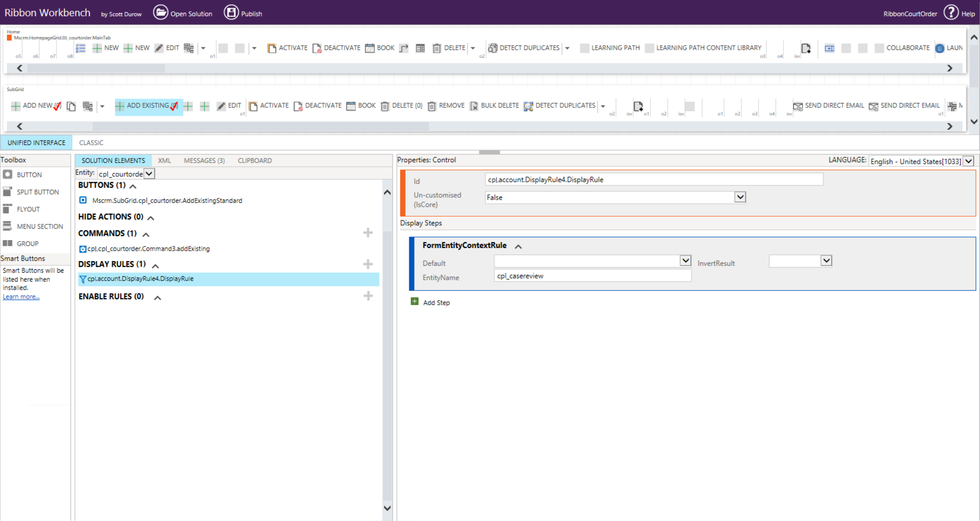The image size is (980, 521).
Task: Open the Un-customised IsCore dropdown
Action: point(740,197)
